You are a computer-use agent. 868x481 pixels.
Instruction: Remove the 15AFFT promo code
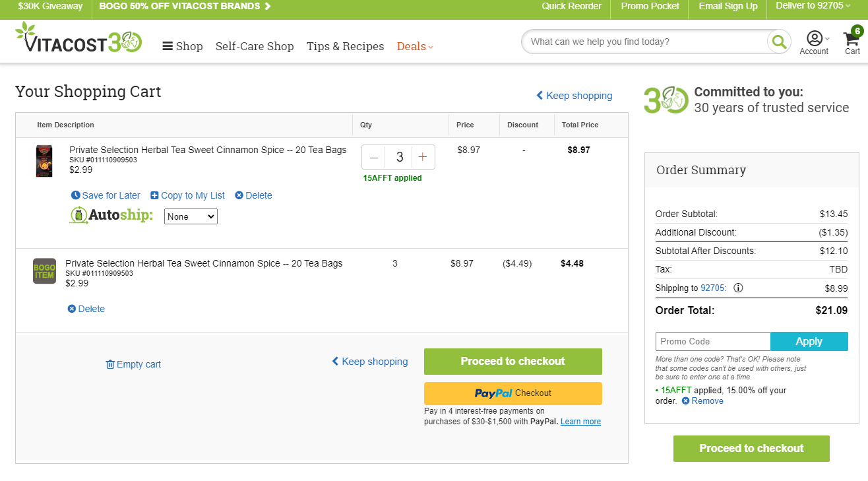coord(702,401)
